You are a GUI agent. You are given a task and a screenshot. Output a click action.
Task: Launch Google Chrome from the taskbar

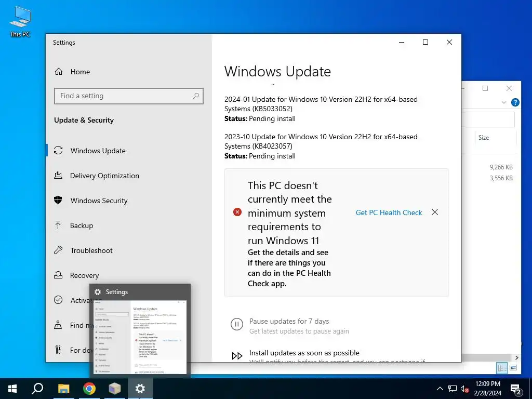(x=89, y=389)
